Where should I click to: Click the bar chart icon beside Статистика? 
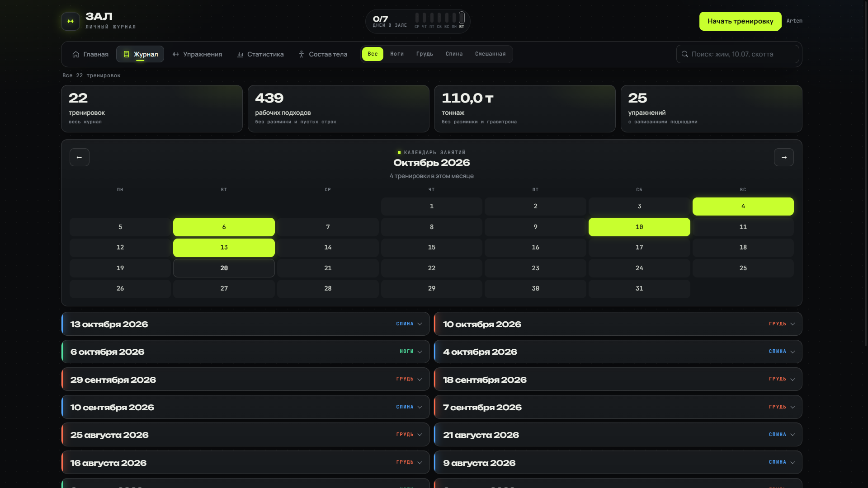coord(240,54)
